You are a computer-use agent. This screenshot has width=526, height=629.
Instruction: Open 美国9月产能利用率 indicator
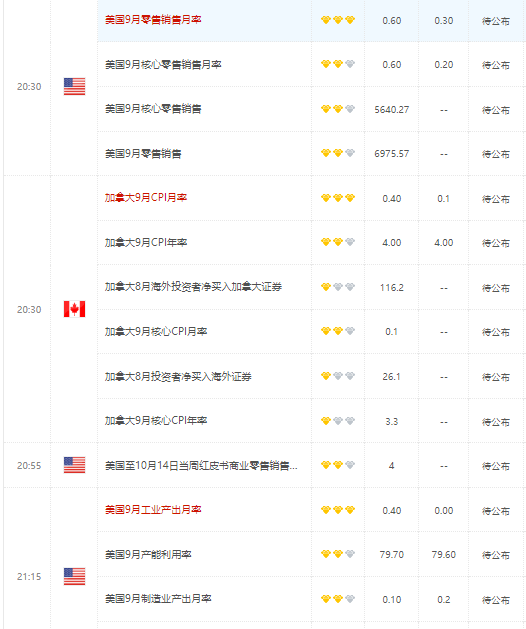[x=148, y=555]
